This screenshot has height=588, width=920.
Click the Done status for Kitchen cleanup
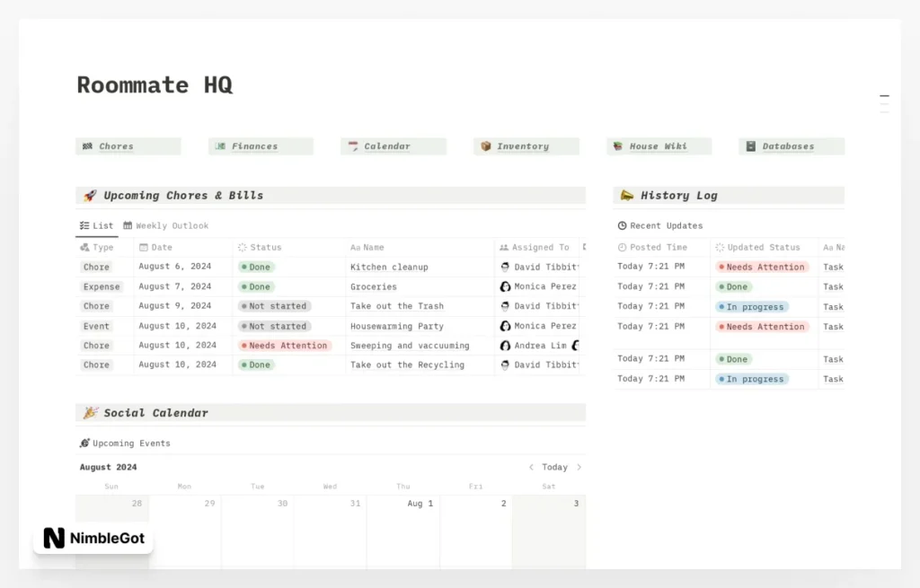[x=256, y=267]
